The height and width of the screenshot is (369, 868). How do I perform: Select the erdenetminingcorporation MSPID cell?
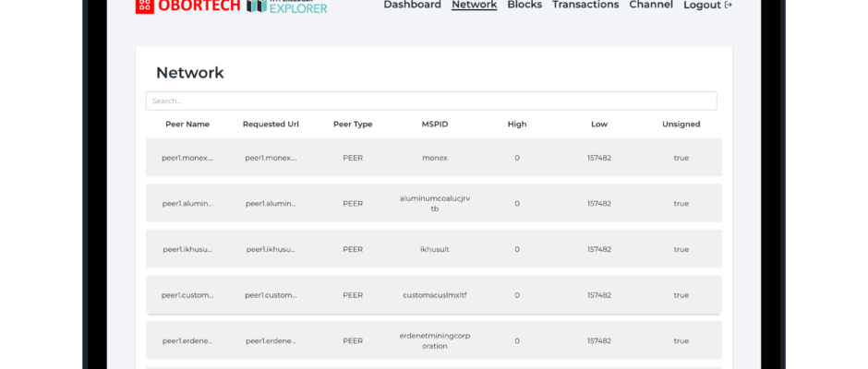(435, 340)
